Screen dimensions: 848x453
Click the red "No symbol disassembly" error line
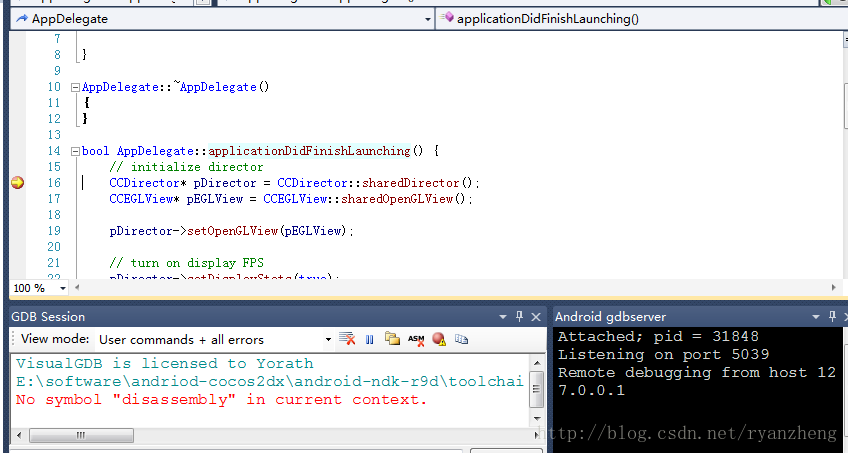pos(221,400)
